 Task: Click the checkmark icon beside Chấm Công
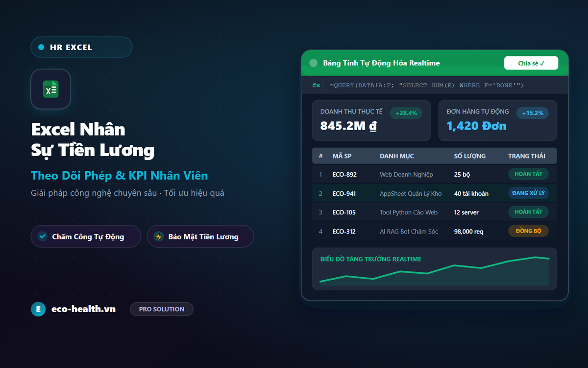[43, 237]
